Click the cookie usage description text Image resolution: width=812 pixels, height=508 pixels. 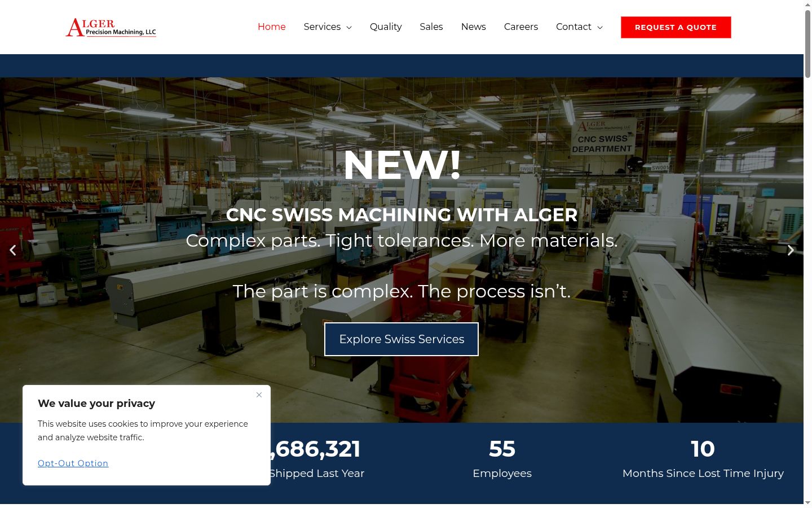point(143,431)
